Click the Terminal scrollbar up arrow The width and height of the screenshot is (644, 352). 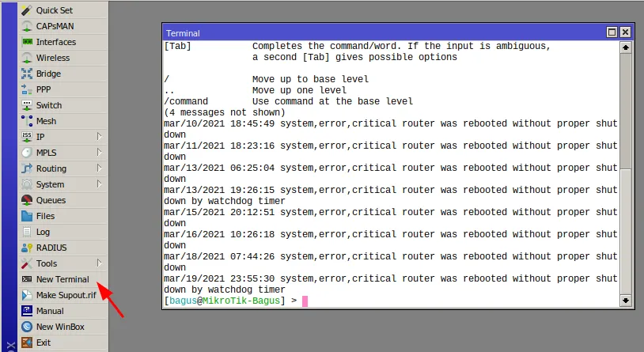coord(626,47)
